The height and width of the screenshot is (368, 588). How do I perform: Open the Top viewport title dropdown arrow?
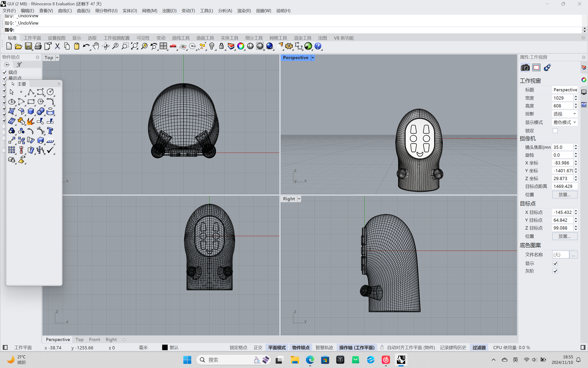pyautogui.click(x=57, y=58)
